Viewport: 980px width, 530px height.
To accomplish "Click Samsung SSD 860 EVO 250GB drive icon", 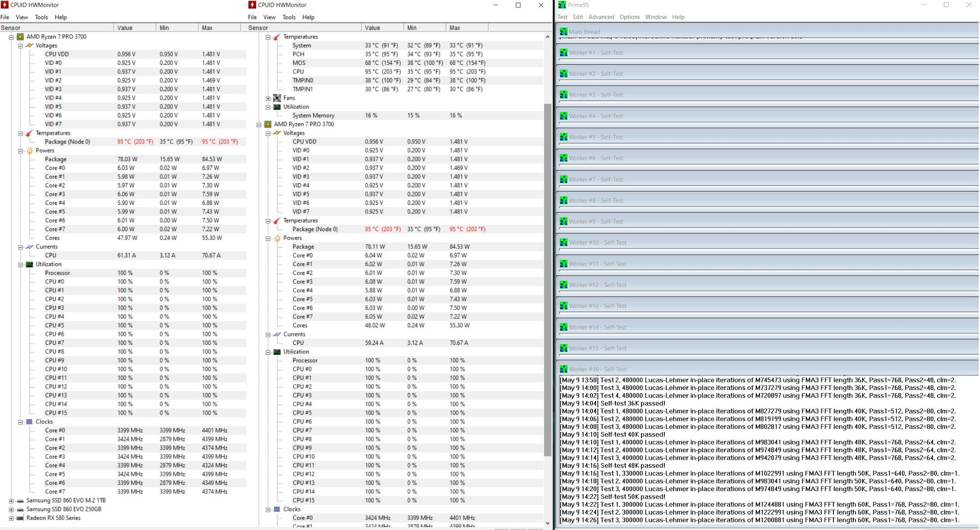I will pos(20,509).
